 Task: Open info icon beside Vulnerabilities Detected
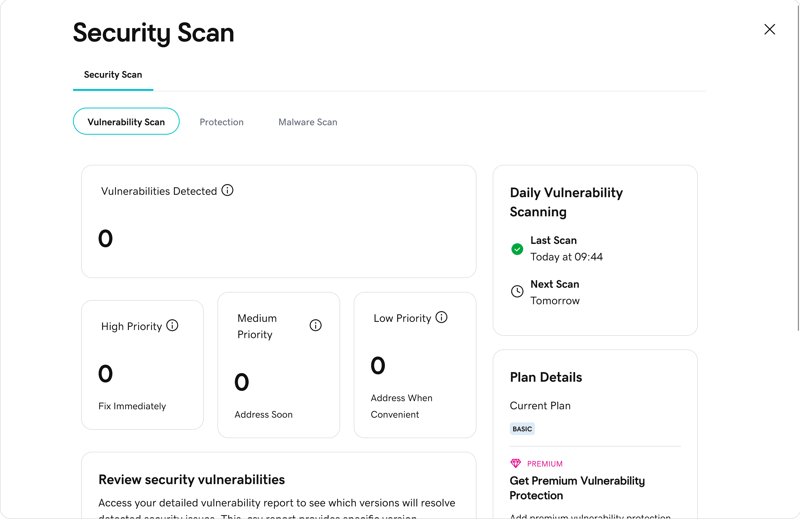[x=228, y=190]
